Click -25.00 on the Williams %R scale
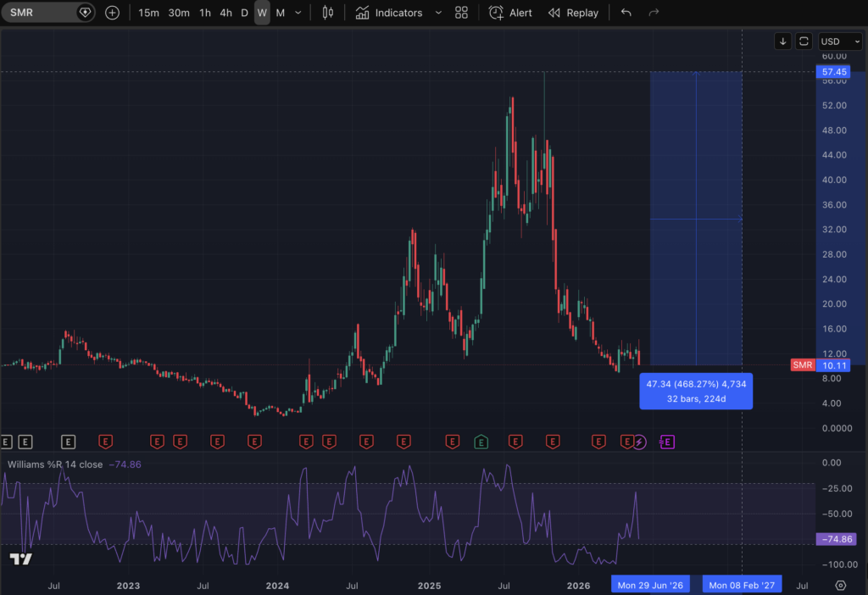868x595 pixels. [837, 488]
